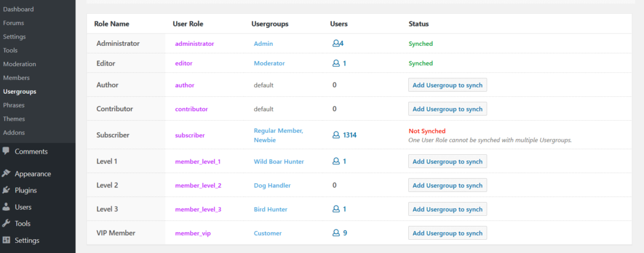
Task: Click the user icon next to 1314
Action: (336, 135)
